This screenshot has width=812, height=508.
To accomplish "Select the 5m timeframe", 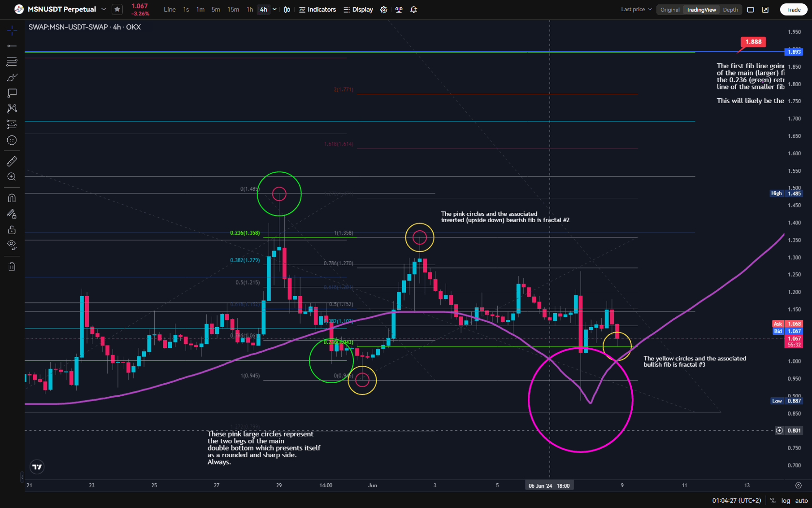I will coord(216,10).
